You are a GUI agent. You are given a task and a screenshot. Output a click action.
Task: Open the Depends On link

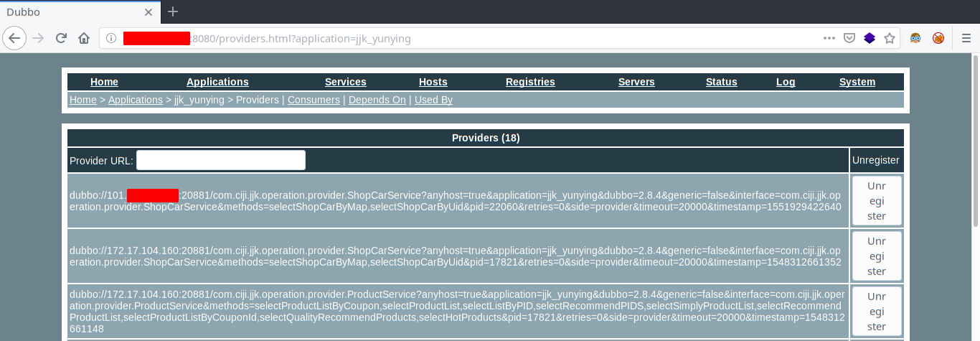[377, 100]
